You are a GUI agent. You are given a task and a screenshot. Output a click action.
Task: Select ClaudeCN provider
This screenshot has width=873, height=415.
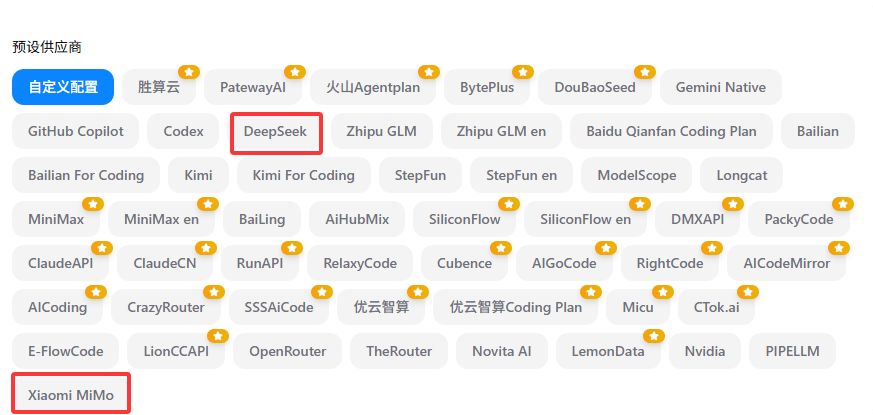pos(164,263)
